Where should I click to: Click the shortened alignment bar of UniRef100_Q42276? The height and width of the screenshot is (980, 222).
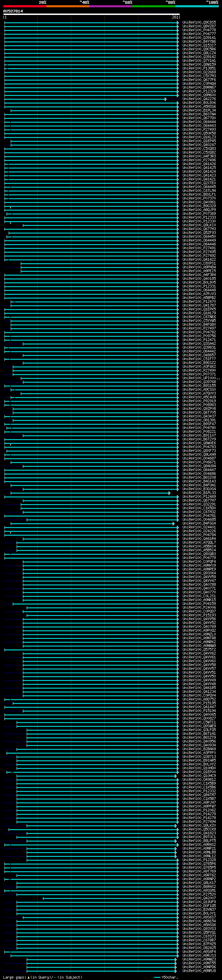point(85,99)
